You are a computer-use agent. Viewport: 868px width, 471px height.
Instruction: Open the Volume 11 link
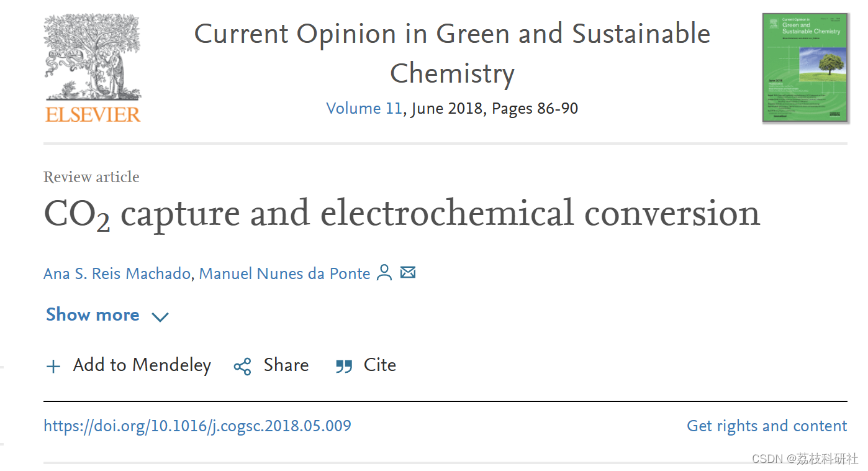tap(364, 109)
